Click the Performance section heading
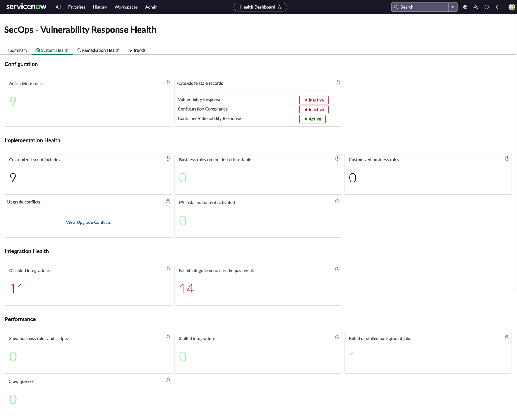 (20, 319)
